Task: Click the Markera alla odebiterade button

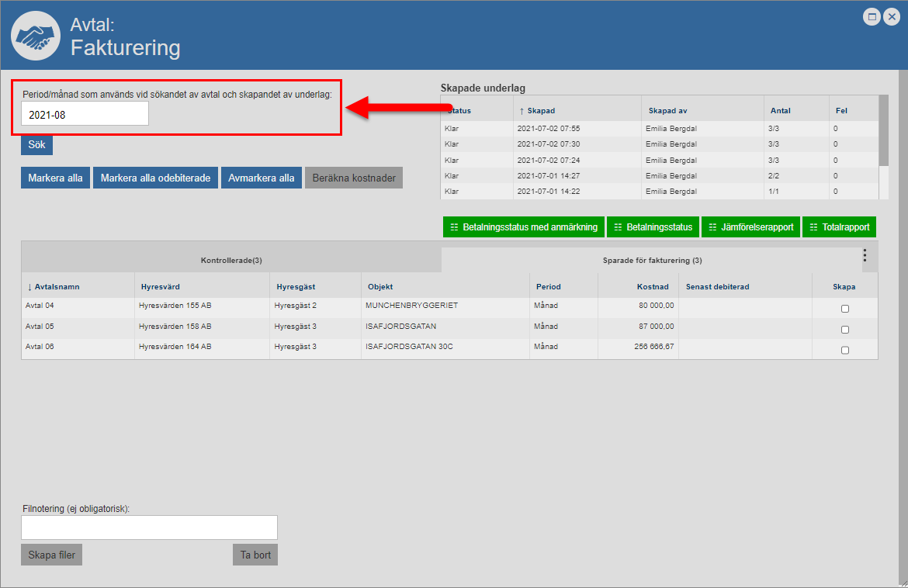Action: tap(155, 178)
